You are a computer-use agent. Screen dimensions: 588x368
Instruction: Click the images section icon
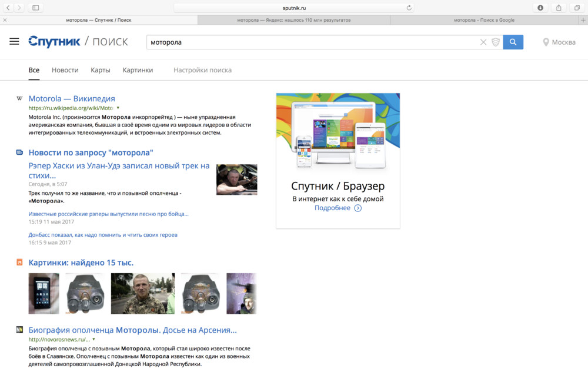click(19, 262)
